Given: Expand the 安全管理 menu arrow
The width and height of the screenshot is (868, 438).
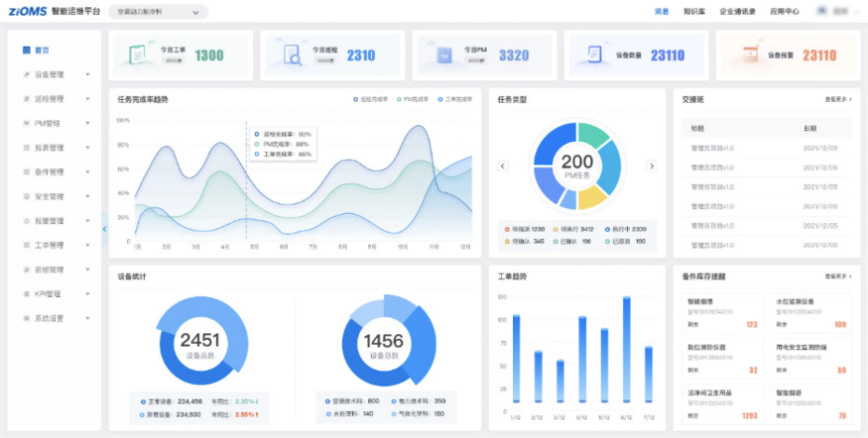Looking at the screenshot, I should click(88, 197).
